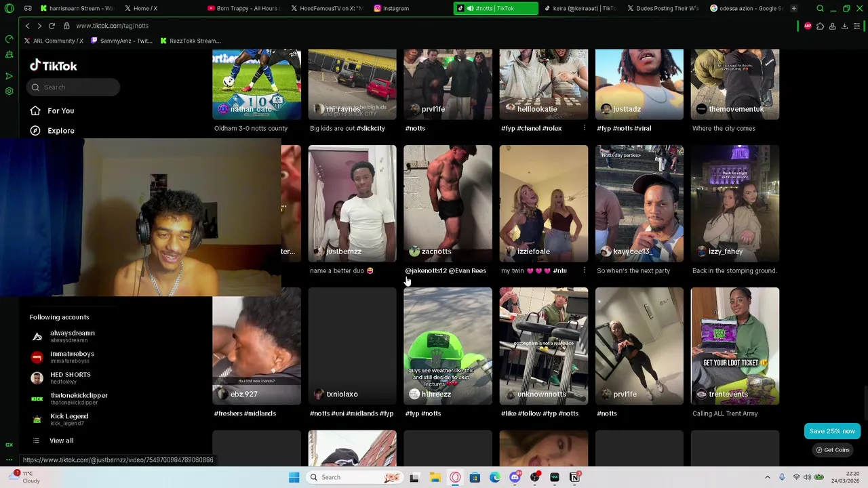Open the volume control in system tray
The height and width of the screenshot is (488, 868).
(x=808, y=477)
